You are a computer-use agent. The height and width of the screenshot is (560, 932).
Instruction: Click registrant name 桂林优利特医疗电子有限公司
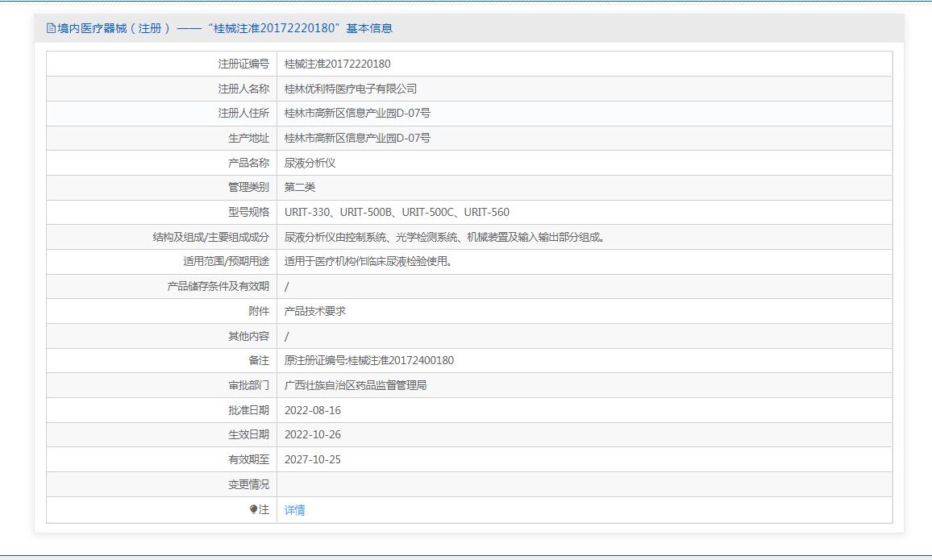click(x=351, y=89)
